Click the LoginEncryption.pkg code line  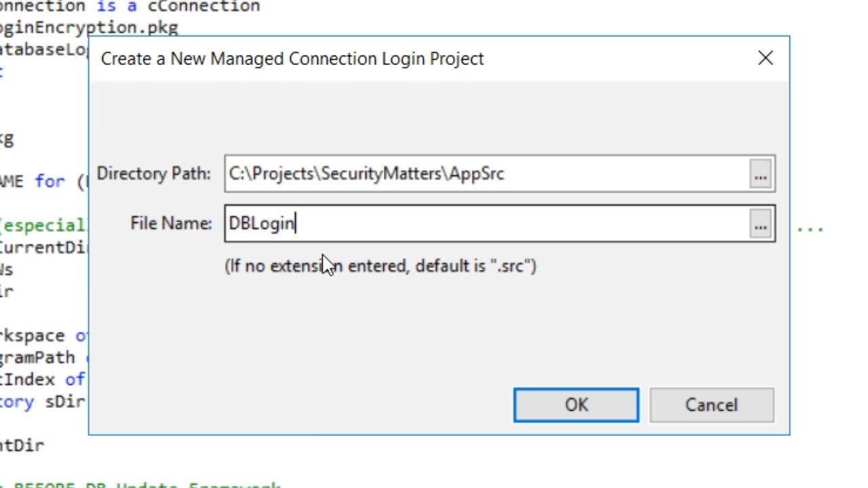tap(88, 28)
